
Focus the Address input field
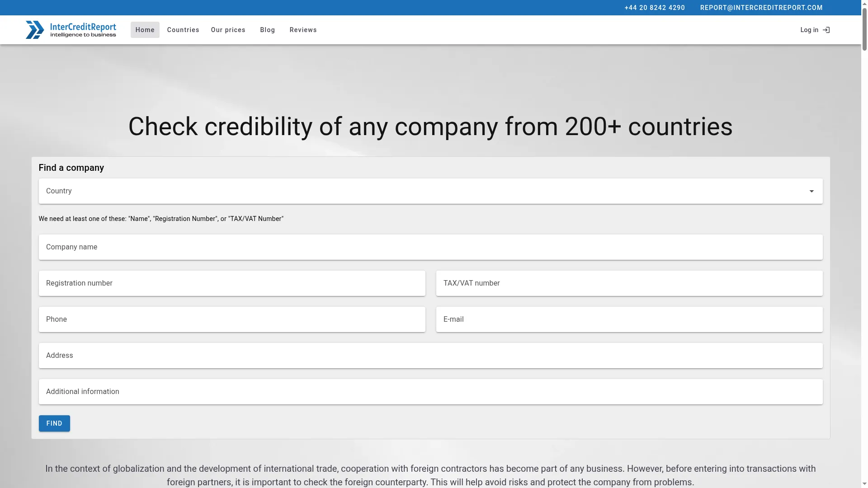point(431,356)
